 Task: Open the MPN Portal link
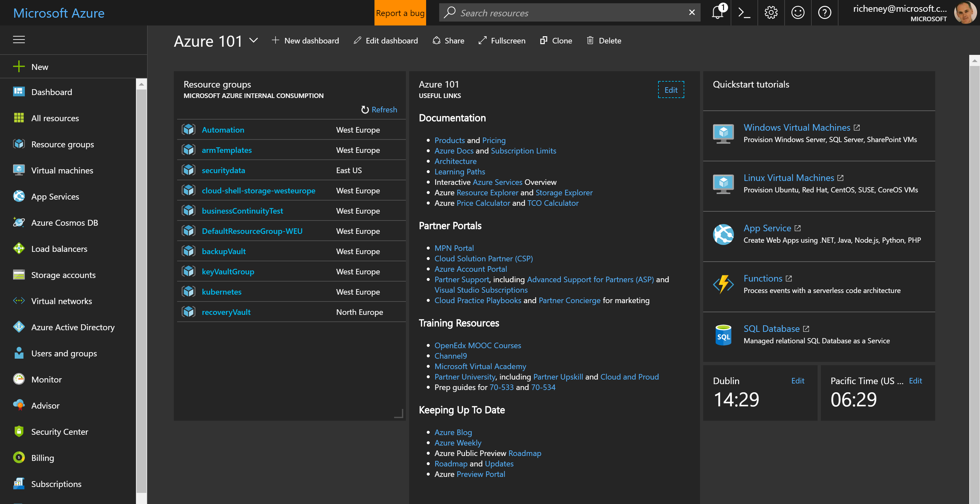click(x=454, y=248)
